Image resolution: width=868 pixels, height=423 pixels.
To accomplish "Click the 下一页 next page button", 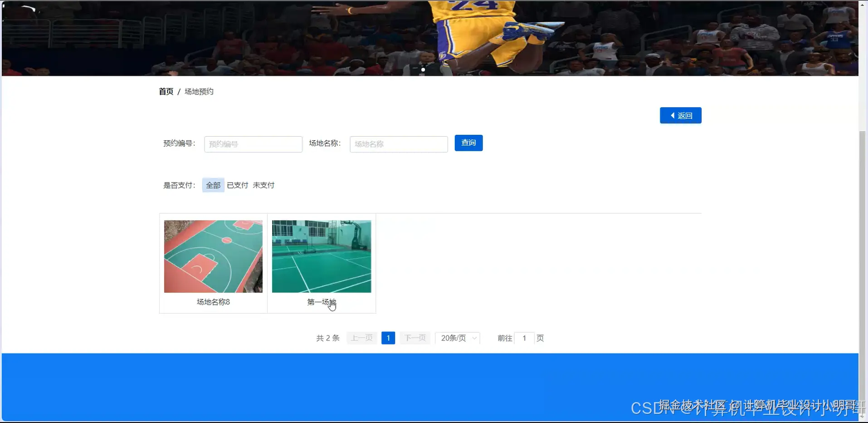I will [415, 338].
